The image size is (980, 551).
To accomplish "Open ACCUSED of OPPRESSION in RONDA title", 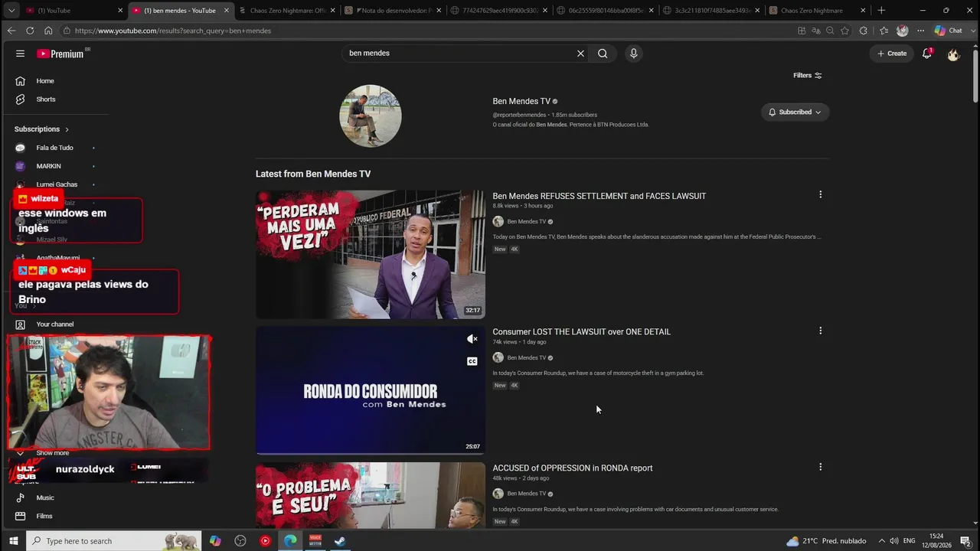I will click(573, 468).
